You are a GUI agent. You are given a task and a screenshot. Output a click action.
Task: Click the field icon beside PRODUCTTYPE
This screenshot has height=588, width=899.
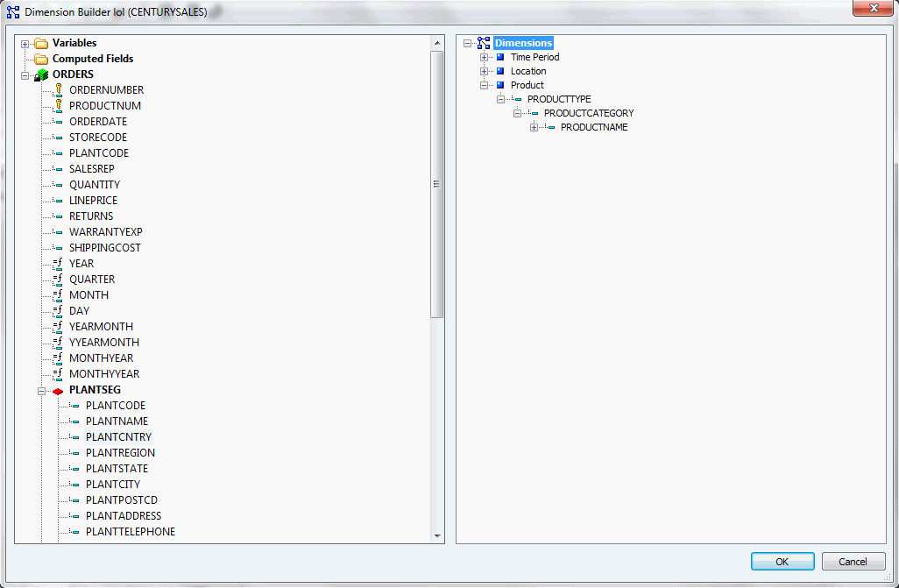[x=517, y=99]
